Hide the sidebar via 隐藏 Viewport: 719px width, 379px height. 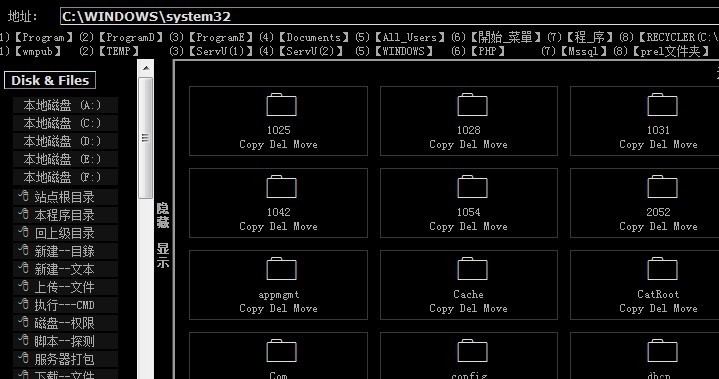[163, 216]
